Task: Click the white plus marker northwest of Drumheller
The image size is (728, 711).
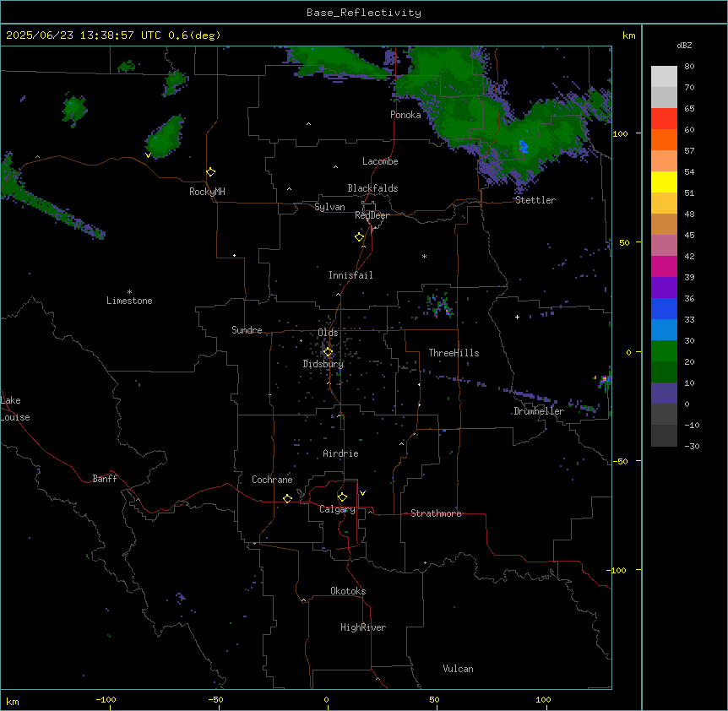Action: (517, 317)
